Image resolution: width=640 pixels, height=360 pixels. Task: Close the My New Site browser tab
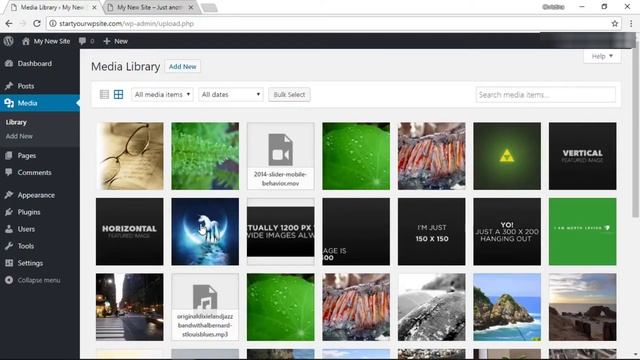(191, 7)
